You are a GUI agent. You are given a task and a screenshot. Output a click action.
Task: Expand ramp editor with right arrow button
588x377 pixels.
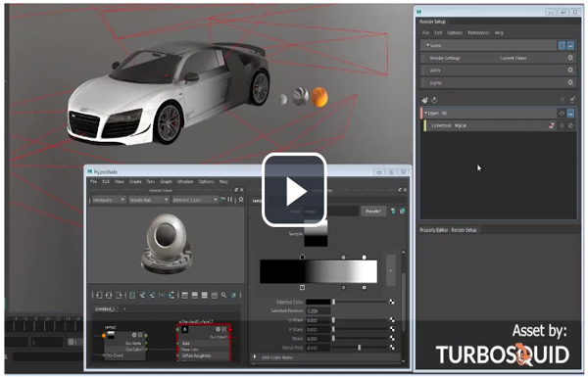tap(391, 270)
